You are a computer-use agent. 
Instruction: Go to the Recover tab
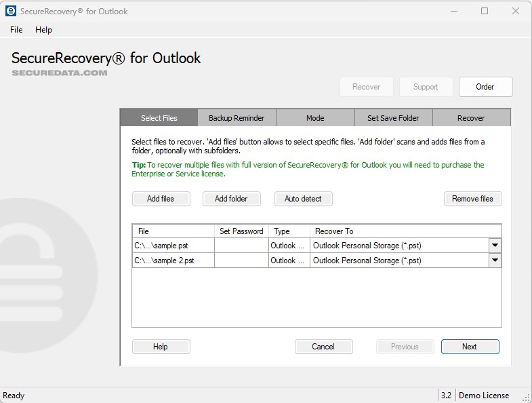(471, 118)
